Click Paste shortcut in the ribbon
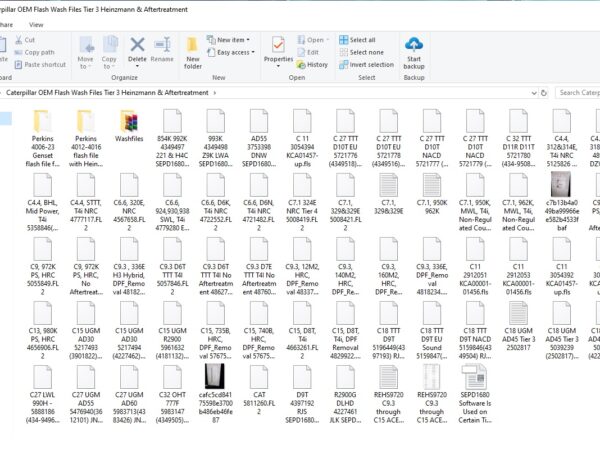The image size is (600, 450). pos(41,65)
